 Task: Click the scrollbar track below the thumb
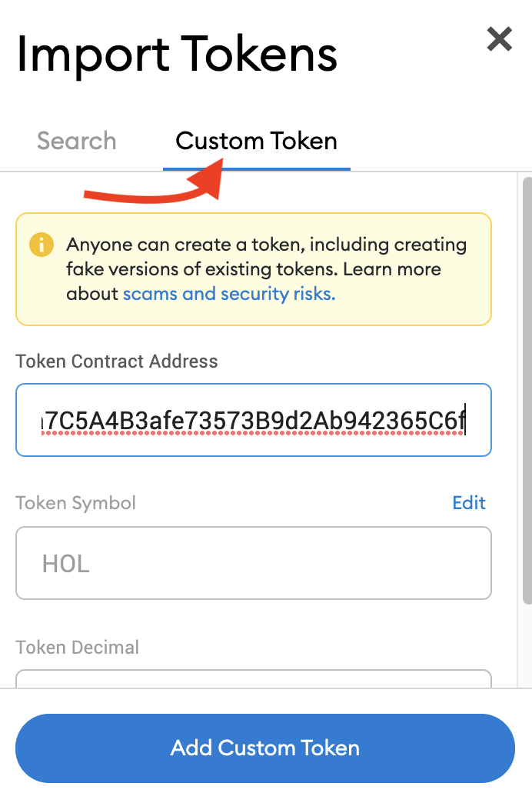[x=527, y=646]
